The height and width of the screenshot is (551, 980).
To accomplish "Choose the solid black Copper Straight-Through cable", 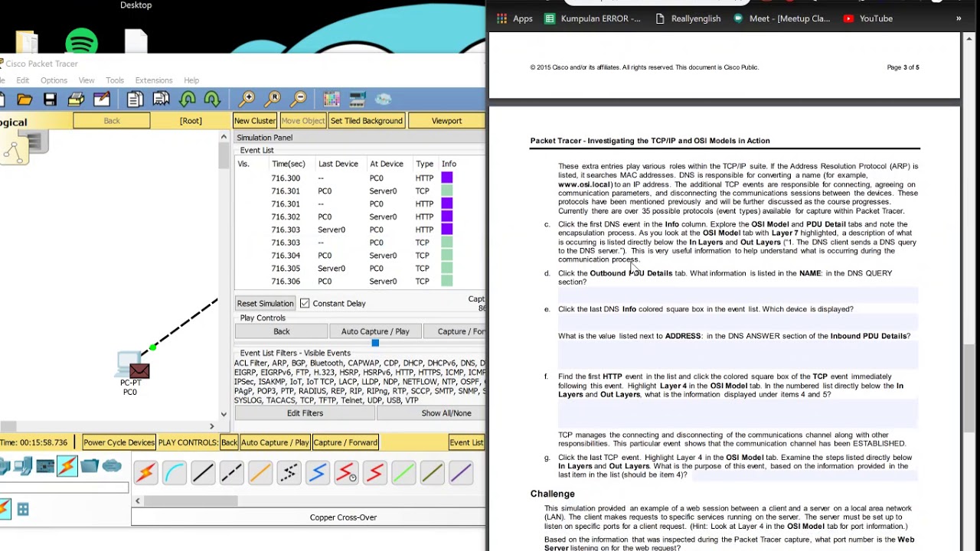I will pyautogui.click(x=203, y=473).
